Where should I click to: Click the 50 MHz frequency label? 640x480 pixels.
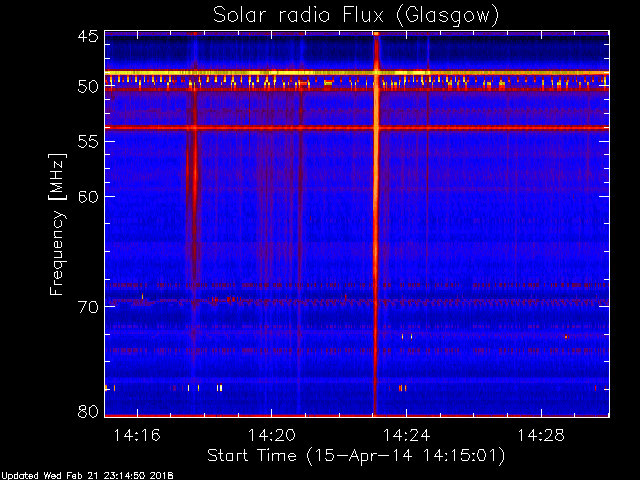[88, 87]
